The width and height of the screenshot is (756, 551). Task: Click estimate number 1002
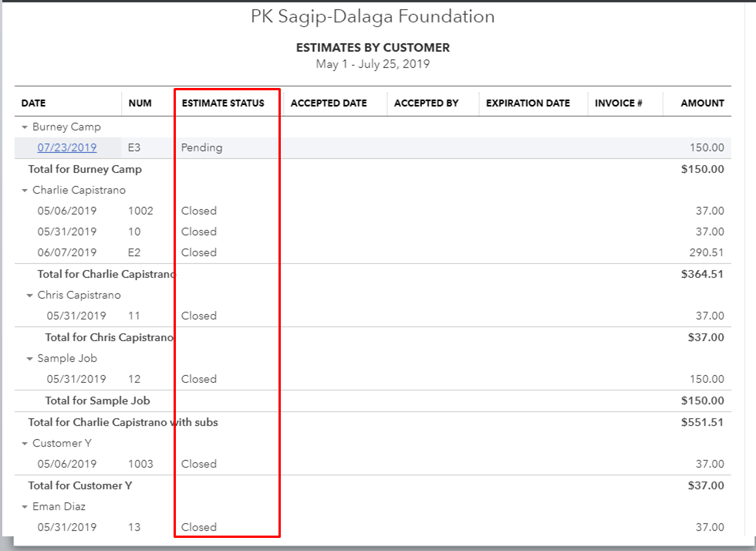click(140, 211)
